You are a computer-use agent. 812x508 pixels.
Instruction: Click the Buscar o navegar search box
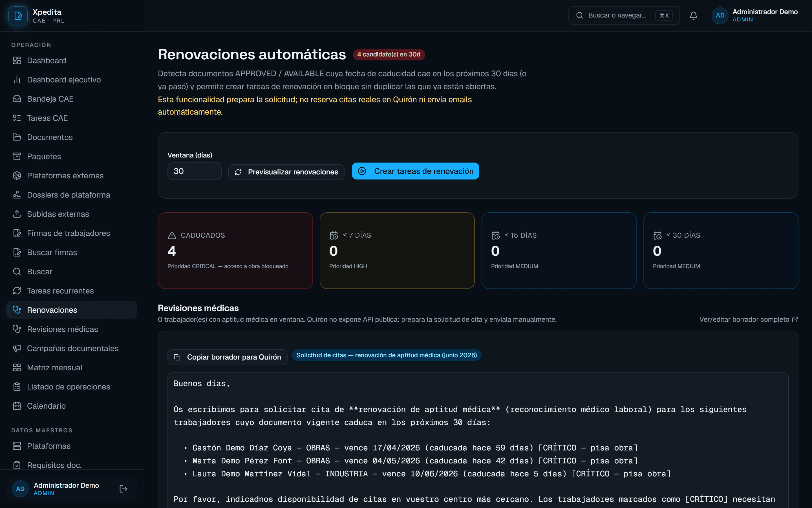pyautogui.click(x=624, y=16)
